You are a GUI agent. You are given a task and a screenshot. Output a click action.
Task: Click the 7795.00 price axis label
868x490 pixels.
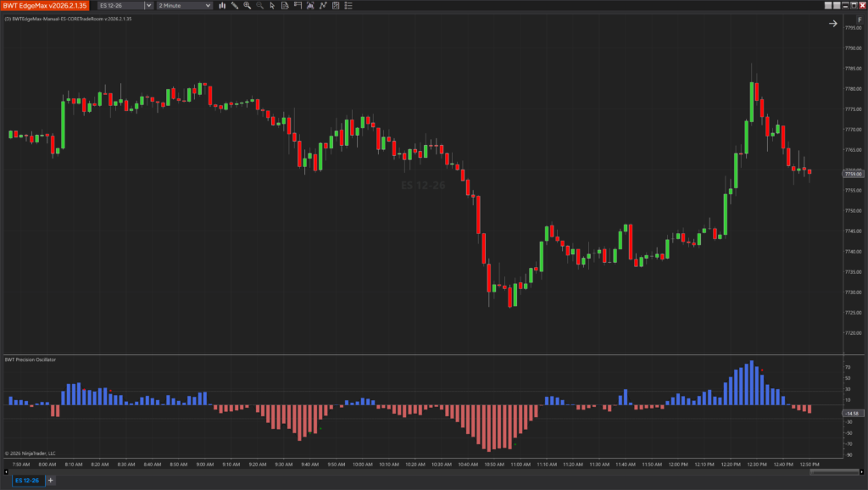[x=854, y=28]
